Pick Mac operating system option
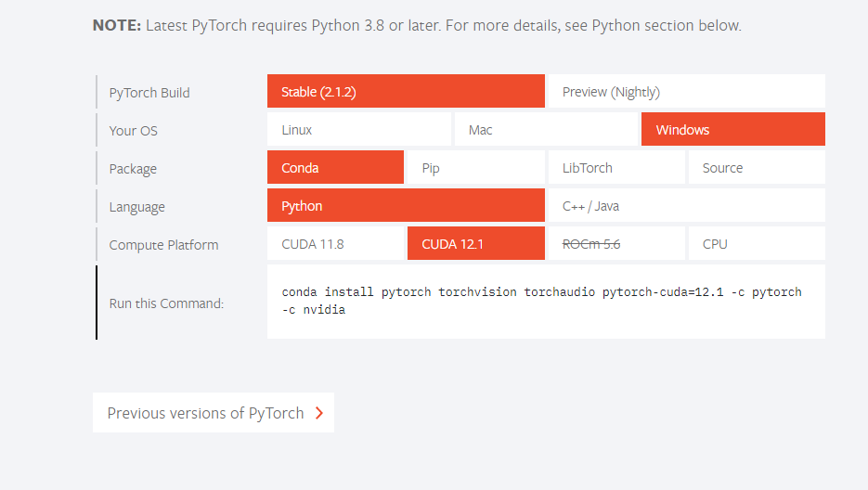This screenshot has height=490, width=868. pos(546,130)
